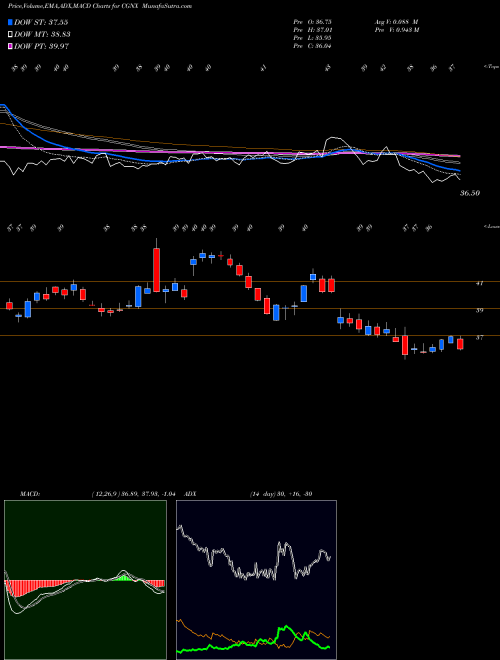Viewport: 500px width, 660px height.
Task: Click the ADX panel title label
Action: coord(190,494)
